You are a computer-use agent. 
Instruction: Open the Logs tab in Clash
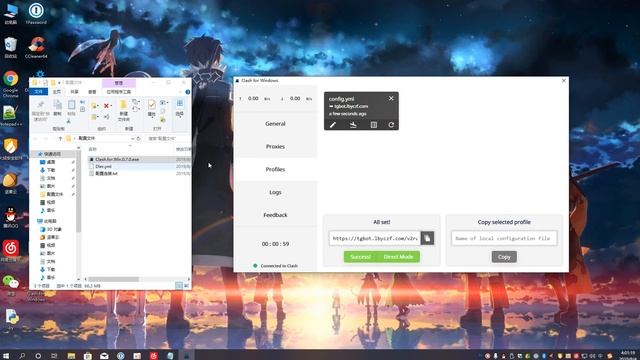(x=276, y=192)
